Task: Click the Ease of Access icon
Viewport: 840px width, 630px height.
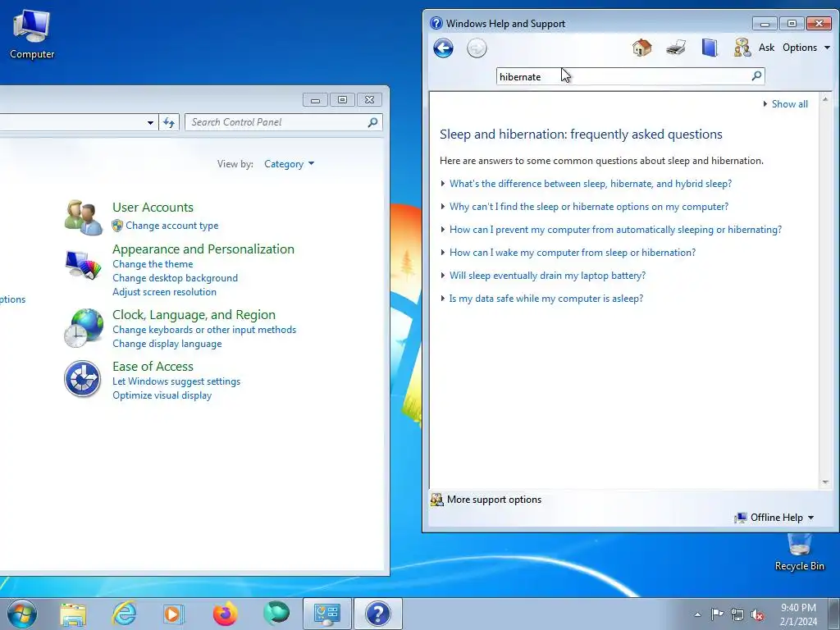Action: [x=83, y=379]
